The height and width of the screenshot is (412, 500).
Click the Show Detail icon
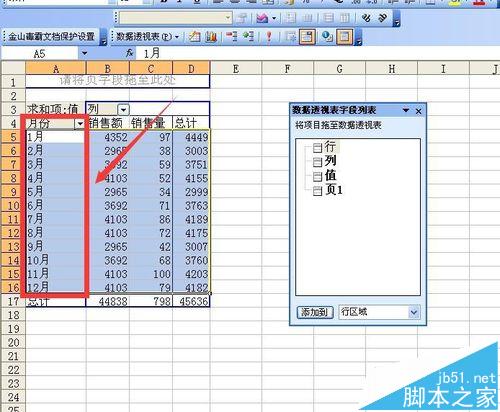[x=248, y=36]
